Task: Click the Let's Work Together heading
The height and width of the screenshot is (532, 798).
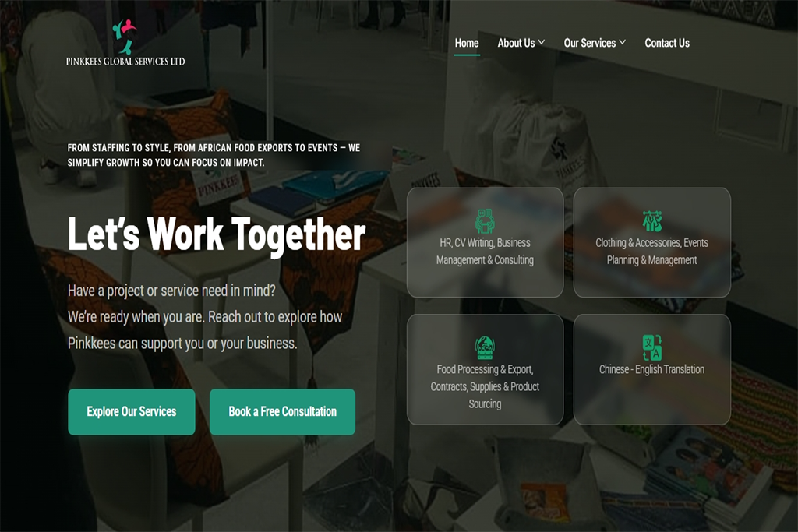Action: pos(217,234)
